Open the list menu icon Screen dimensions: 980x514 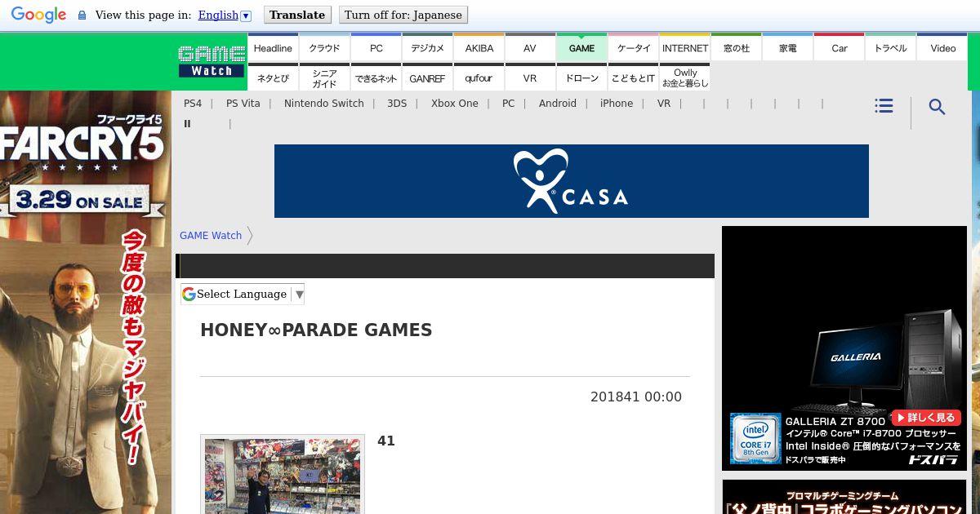[x=884, y=106]
